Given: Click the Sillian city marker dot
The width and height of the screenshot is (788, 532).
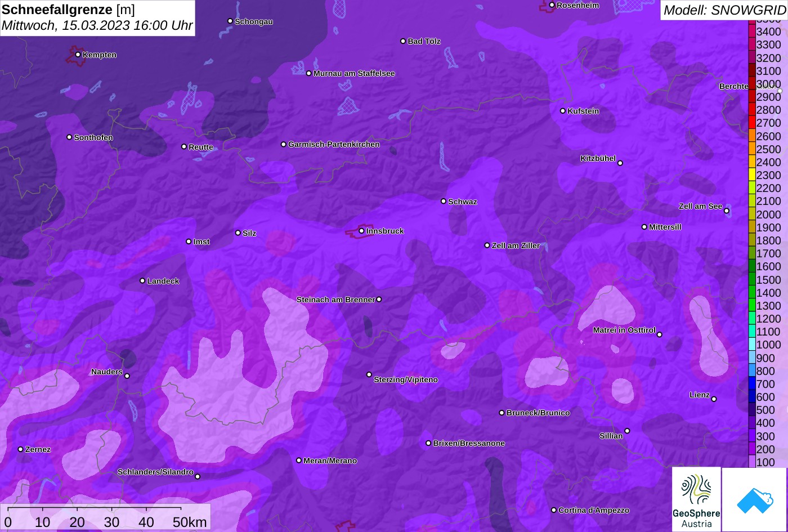Looking at the screenshot, I should [627, 431].
